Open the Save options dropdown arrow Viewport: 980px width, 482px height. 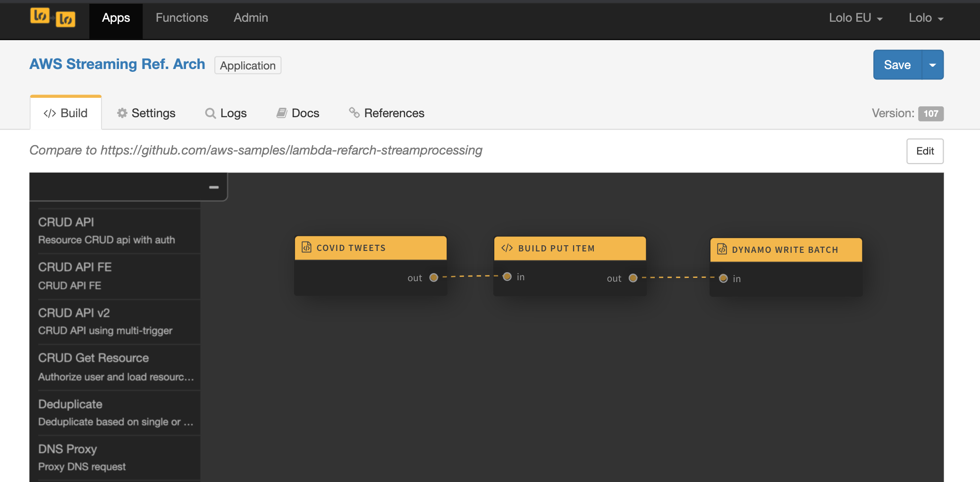pyautogui.click(x=933, y=65)
